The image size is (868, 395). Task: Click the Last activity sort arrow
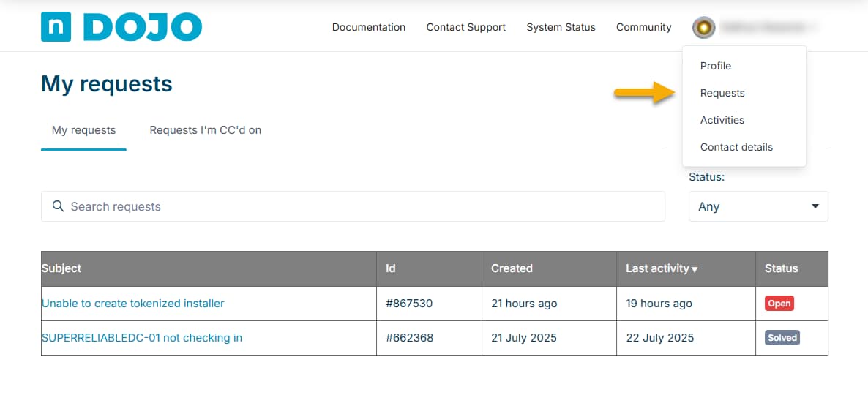coord(695,269)
